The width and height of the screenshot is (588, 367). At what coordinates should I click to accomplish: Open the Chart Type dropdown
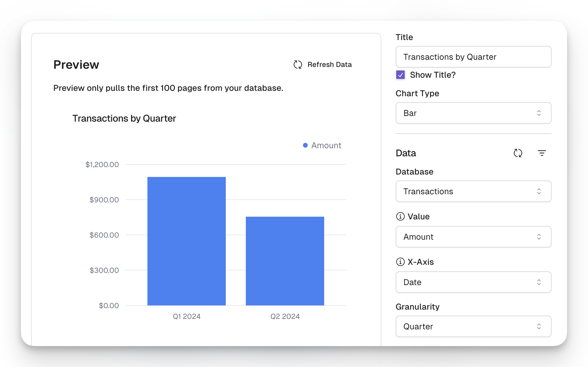(473, 113)
